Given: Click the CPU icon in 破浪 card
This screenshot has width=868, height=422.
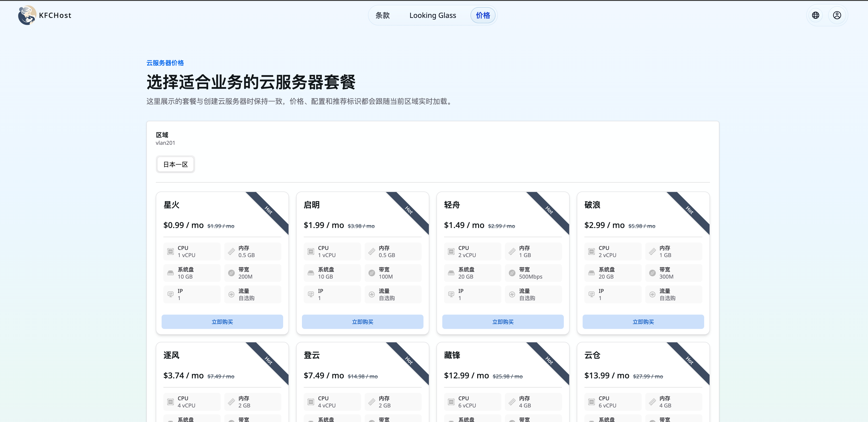Looking at the screenshot, I should pyautogui.click(x=591, y=251).
